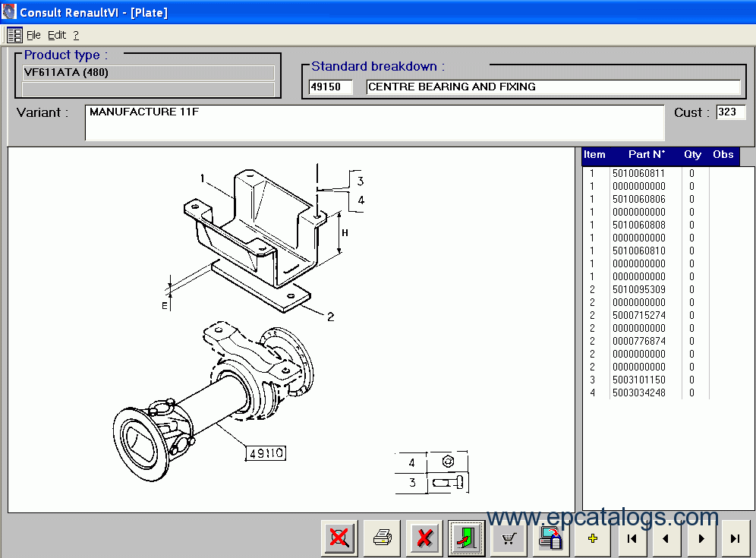Jump to the first plate
The image size is (756, 558).
[x=630, y=538]
